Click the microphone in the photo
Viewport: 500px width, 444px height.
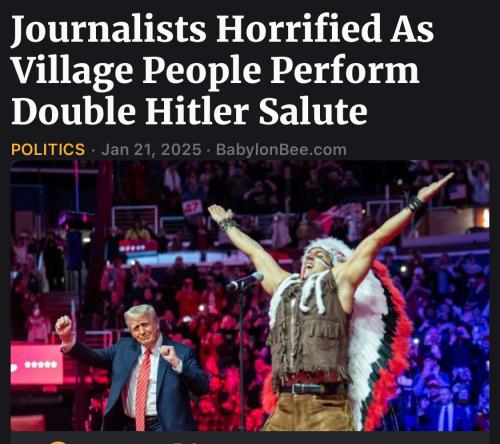click(x=246, y=281)
